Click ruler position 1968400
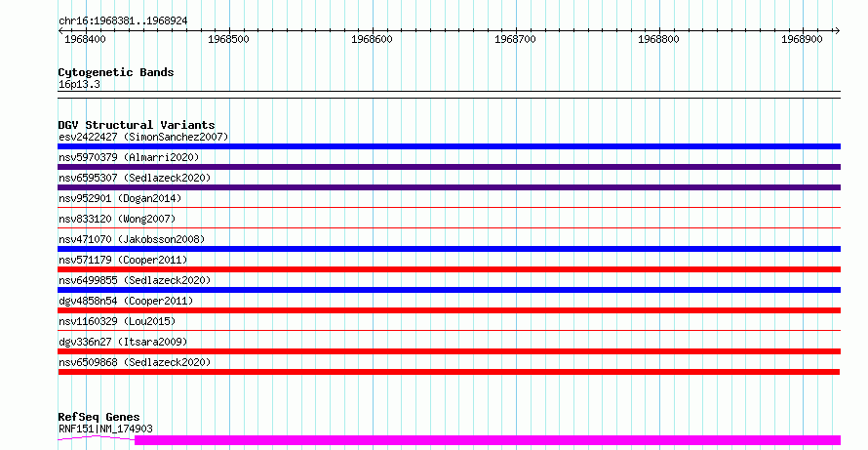This screenshot has width=868, height=450. 85,39
